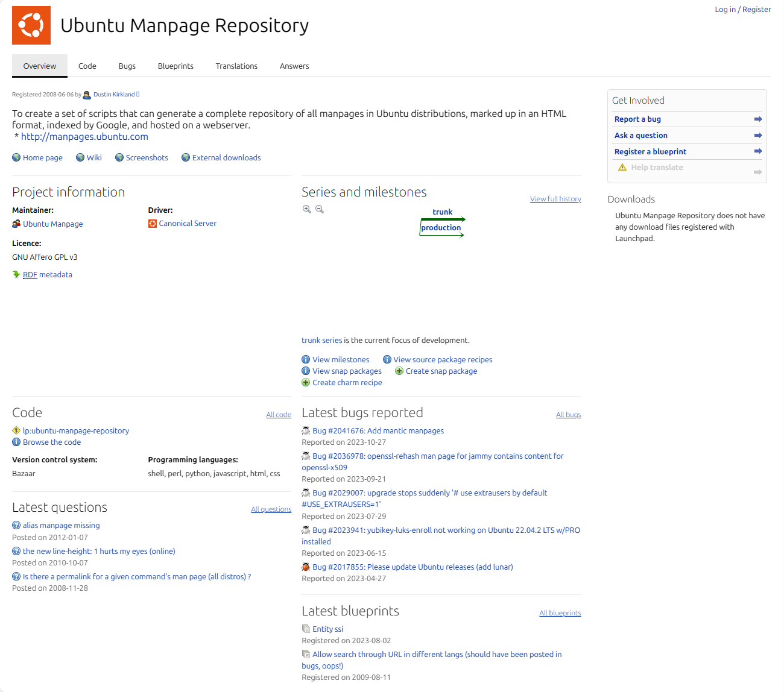Click the bug icon beside Bug #2041676
The image size is (784, 692).
pos(305,430)
